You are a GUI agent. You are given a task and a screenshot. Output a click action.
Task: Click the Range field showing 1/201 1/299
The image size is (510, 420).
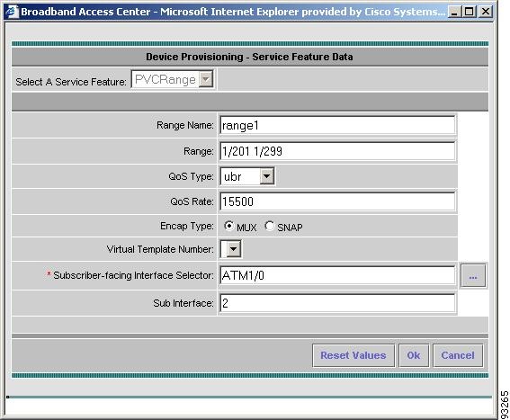pos(337,151)
